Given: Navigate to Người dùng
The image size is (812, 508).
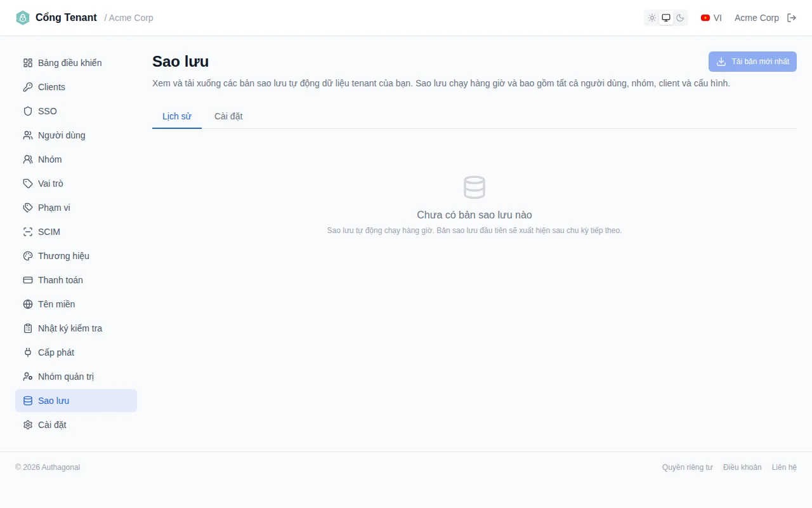Looking at the screenshot, I should coord(76,135).
